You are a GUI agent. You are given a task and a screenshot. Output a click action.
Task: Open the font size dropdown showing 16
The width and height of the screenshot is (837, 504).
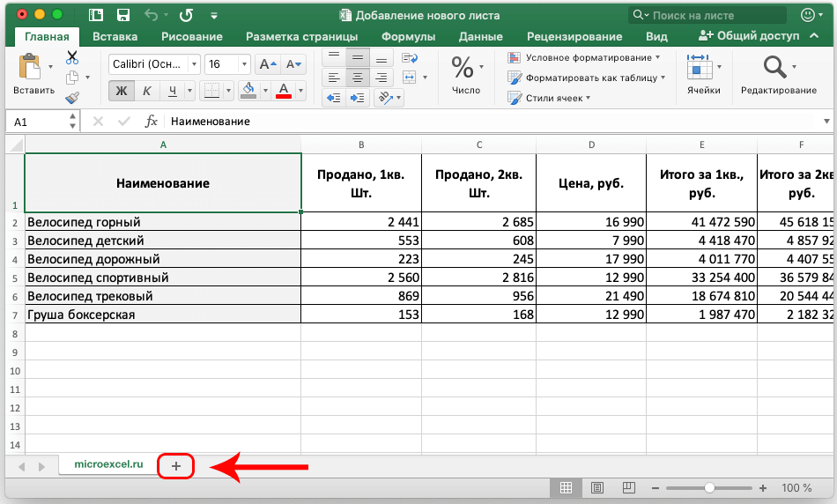pos(226,65)
